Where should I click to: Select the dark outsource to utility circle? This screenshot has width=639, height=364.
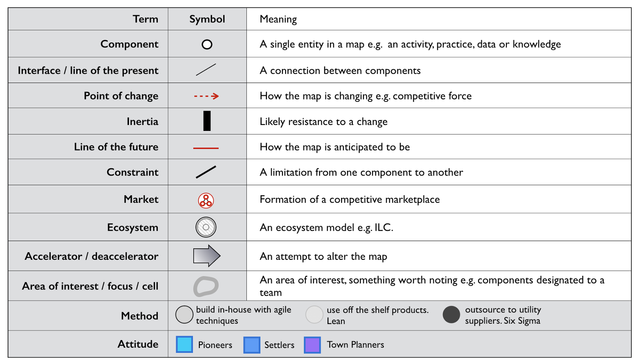click(452, 315)
